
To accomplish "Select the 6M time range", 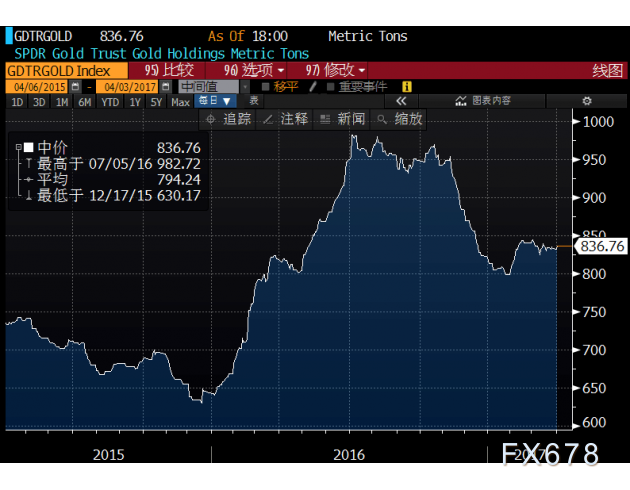I will pos(84,102).
